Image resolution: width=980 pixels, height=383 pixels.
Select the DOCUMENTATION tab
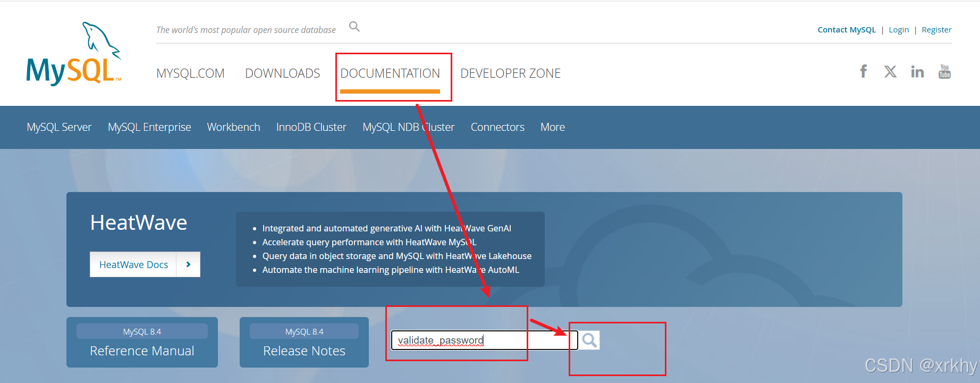click(x=390, y=73)
